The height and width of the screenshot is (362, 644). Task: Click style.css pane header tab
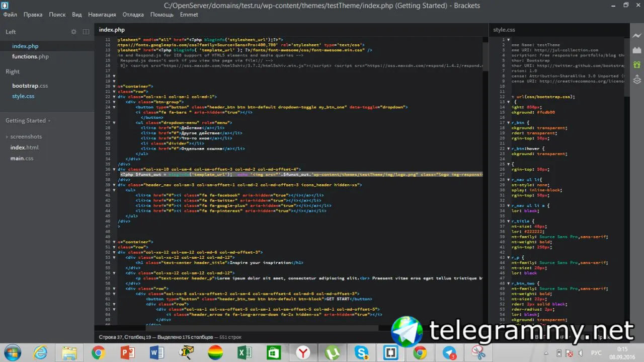(504, 30)
